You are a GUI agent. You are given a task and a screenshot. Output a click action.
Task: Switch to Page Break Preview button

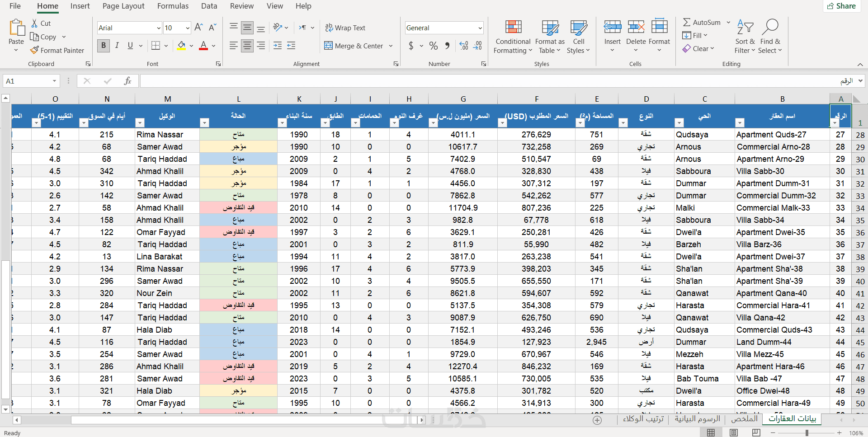(x=756, y=432)
